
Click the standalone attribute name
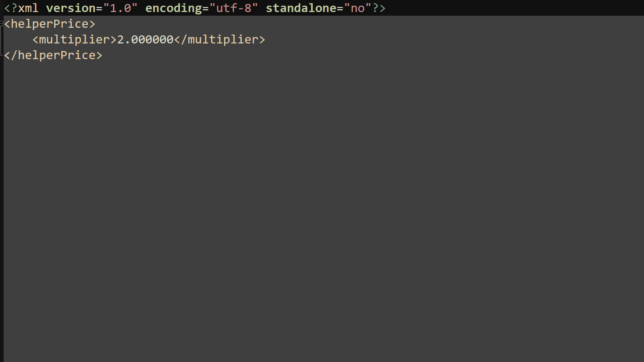coord(301,8)
